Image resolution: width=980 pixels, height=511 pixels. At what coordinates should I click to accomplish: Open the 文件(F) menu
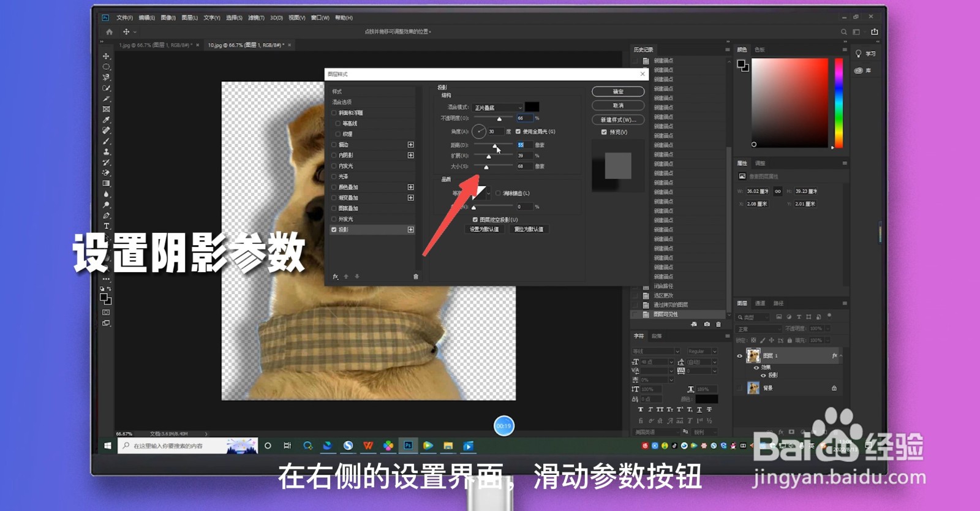(x=125, y=18)
